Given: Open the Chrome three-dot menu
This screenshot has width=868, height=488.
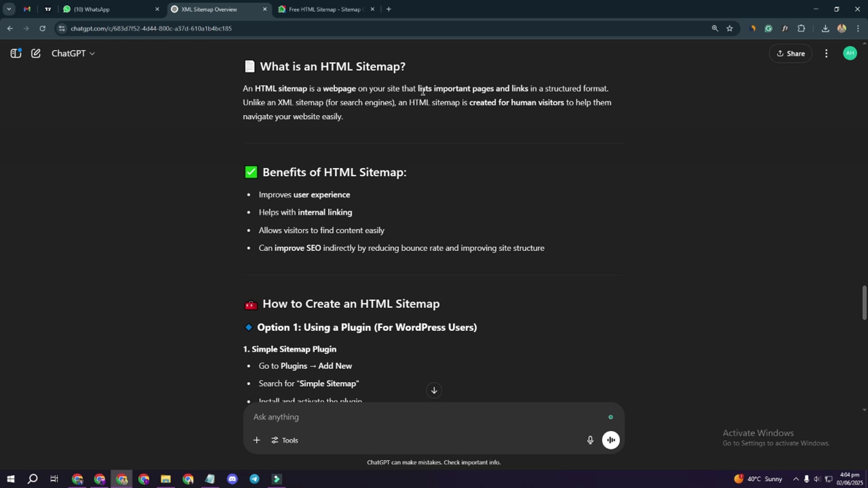Looking at the screenshot, I should (858, 28).
